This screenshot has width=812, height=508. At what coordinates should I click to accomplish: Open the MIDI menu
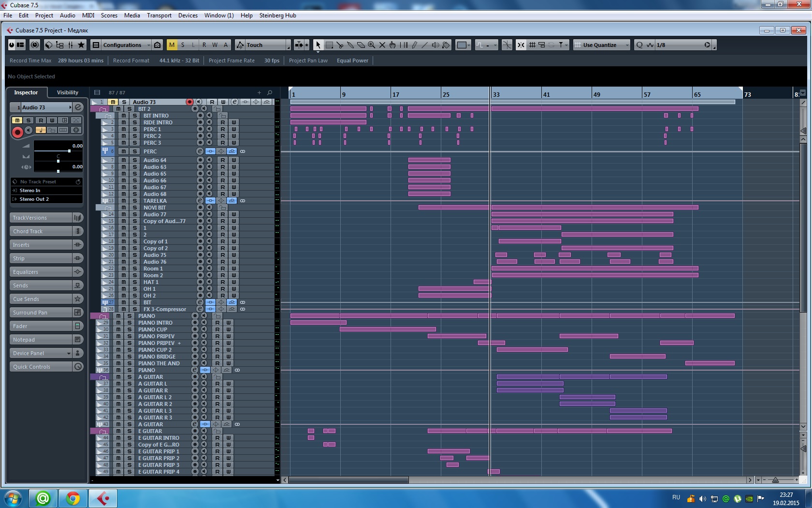tap(88, 15)
